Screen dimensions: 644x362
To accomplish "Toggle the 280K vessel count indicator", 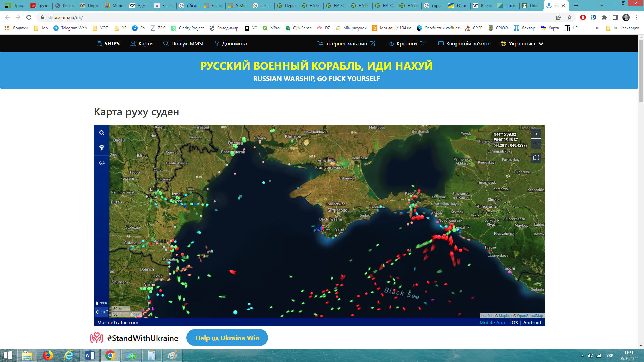I will click(x=102, y=303).
